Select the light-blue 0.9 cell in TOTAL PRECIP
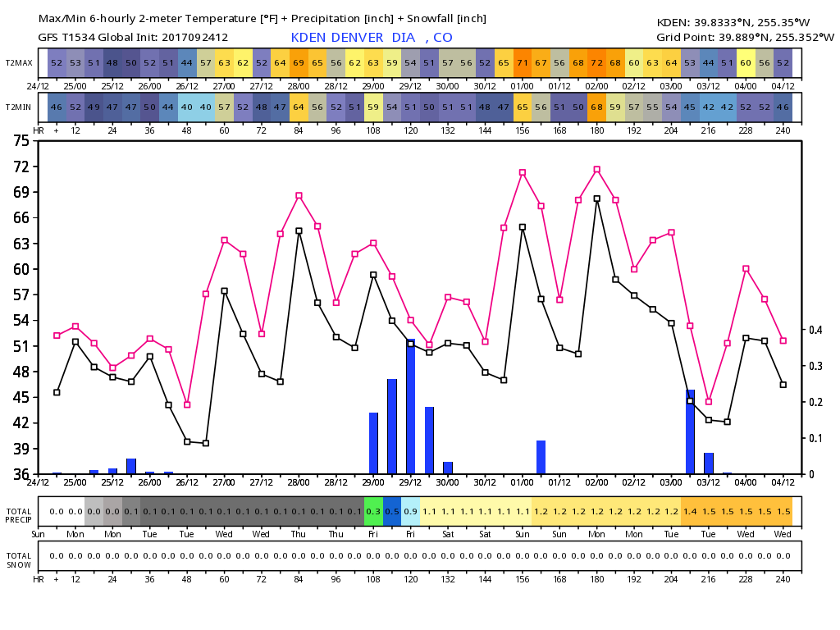 coord(410,512)
